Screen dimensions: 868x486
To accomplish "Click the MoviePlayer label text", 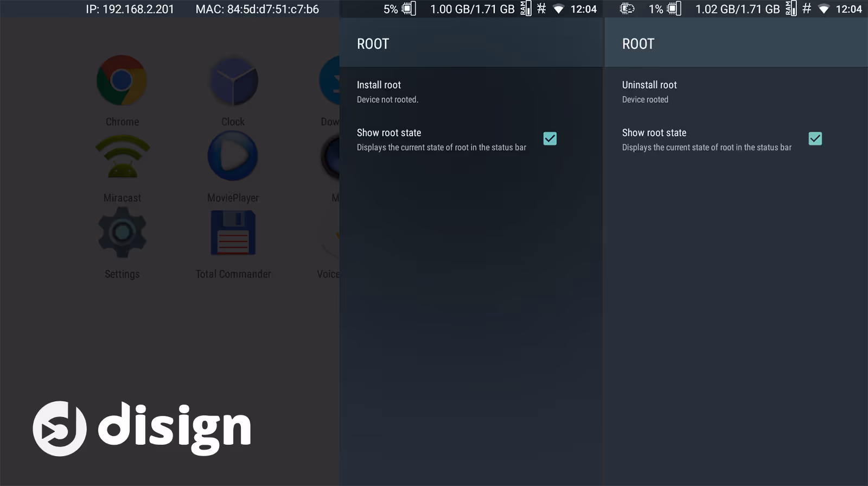I will tap(233, 198).
